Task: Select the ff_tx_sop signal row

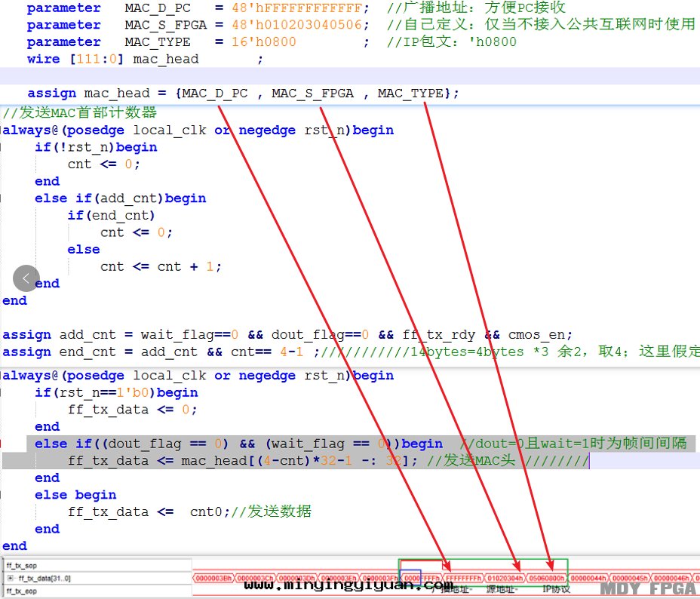Action: coord(22,565)
